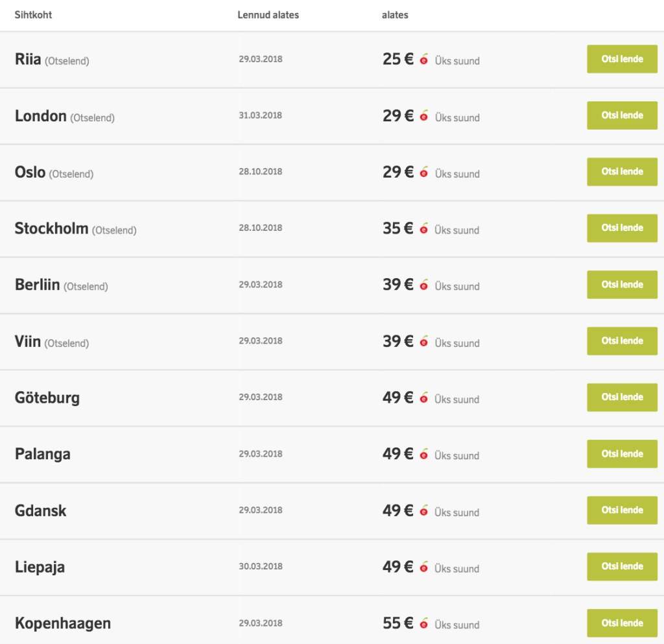Search flights to London with 'Otsi lende'

pos(622,115)
